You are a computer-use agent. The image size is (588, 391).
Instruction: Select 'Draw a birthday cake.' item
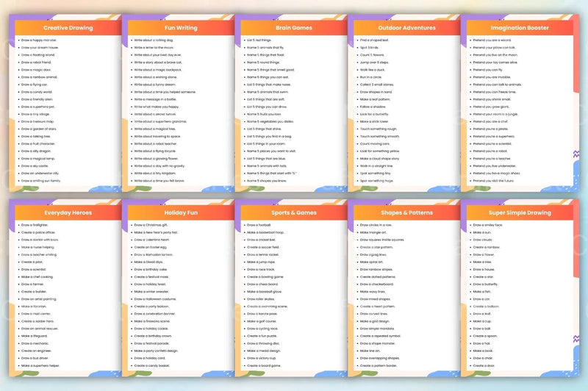(x=151, y=269)
